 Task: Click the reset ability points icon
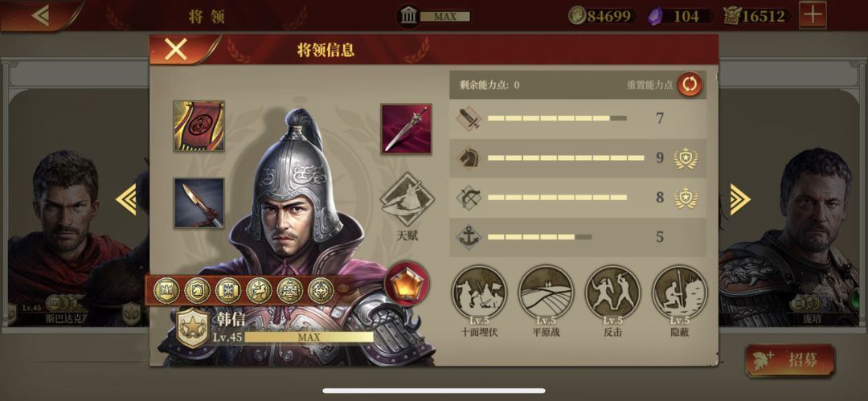coord(690,84)
